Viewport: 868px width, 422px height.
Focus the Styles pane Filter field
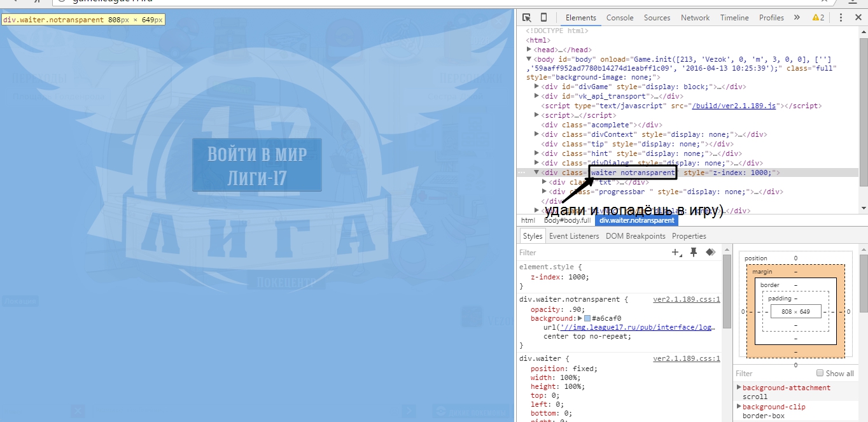[592, 252]
